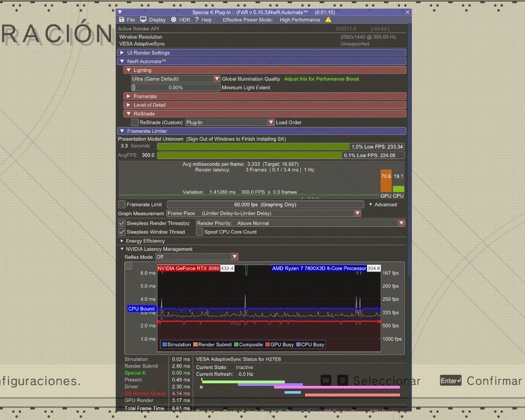Click 'Adjust this for Performance Boost' text
The height and width of the screenshot is (420, 525).
tap(321, 79)
